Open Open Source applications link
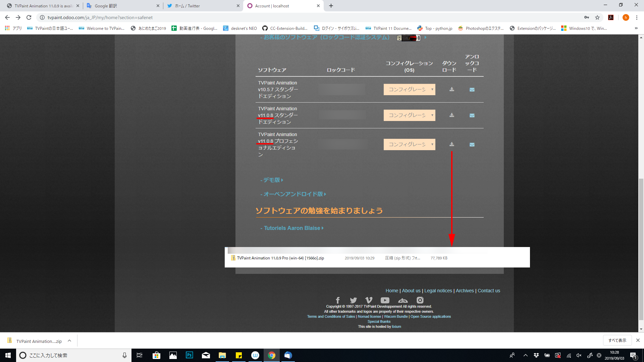This screenshot has height=362, width=644. pyautogui.click(x=431, y=316)
